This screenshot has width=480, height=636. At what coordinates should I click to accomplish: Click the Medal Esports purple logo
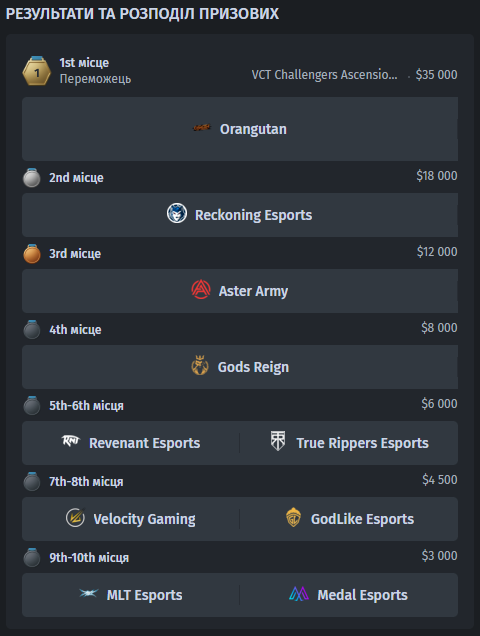point(299,594)
